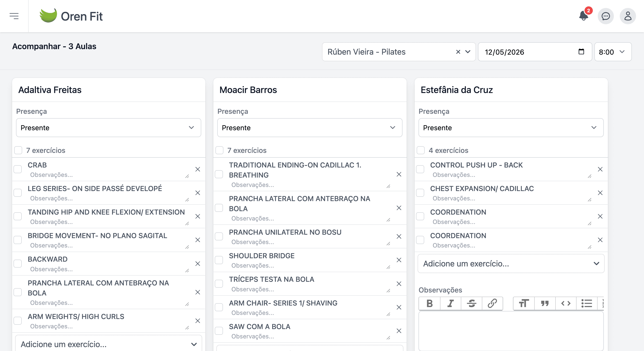This screenshot has width=644, height=351.
Task: Remove ARM CHAIR- SERIES 1/ SHAVING exercise
Action: pyautogui.click(x=399, y=308)
